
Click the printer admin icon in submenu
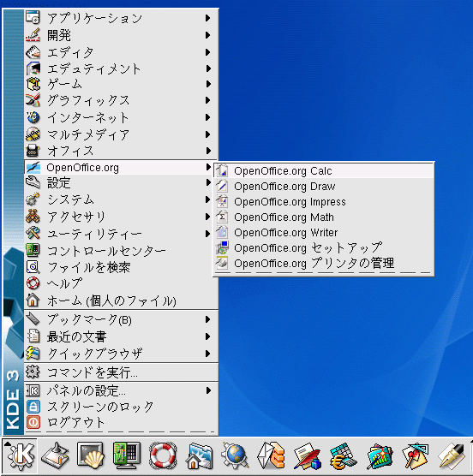[x=222, y=263]
